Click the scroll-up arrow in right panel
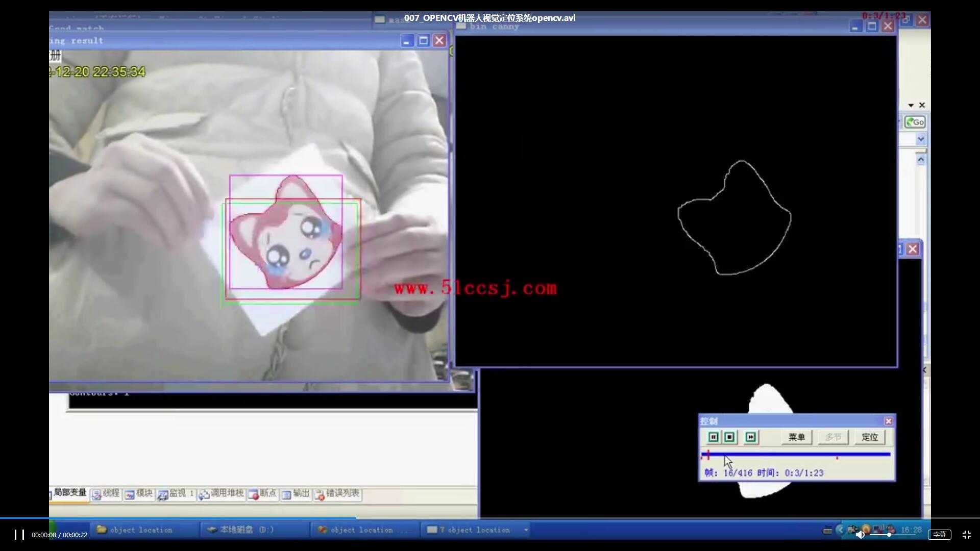The height and width of the screenshot is (551, 980). coord(921,159)
